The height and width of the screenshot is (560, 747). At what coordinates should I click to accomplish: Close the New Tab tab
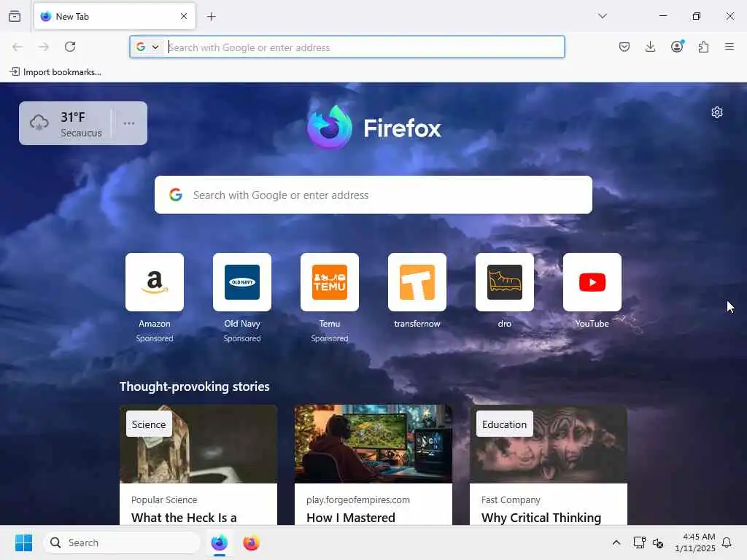point(184,16)
